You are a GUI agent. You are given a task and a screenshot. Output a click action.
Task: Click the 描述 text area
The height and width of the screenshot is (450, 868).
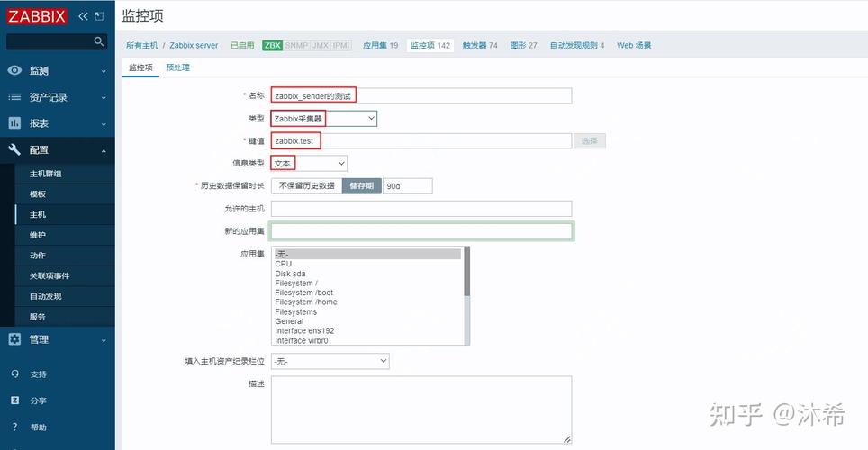click(x=421, y=410)
